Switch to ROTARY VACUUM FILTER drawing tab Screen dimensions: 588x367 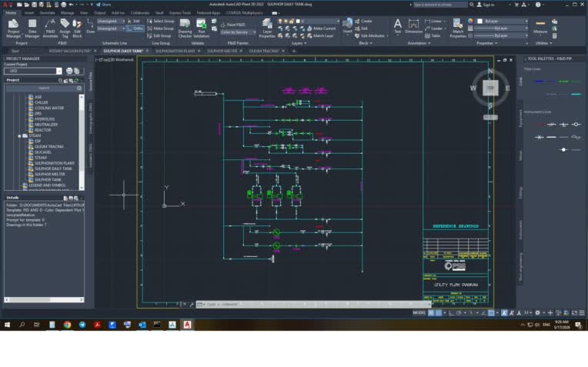pyautogui.click(x=70, y=51)
